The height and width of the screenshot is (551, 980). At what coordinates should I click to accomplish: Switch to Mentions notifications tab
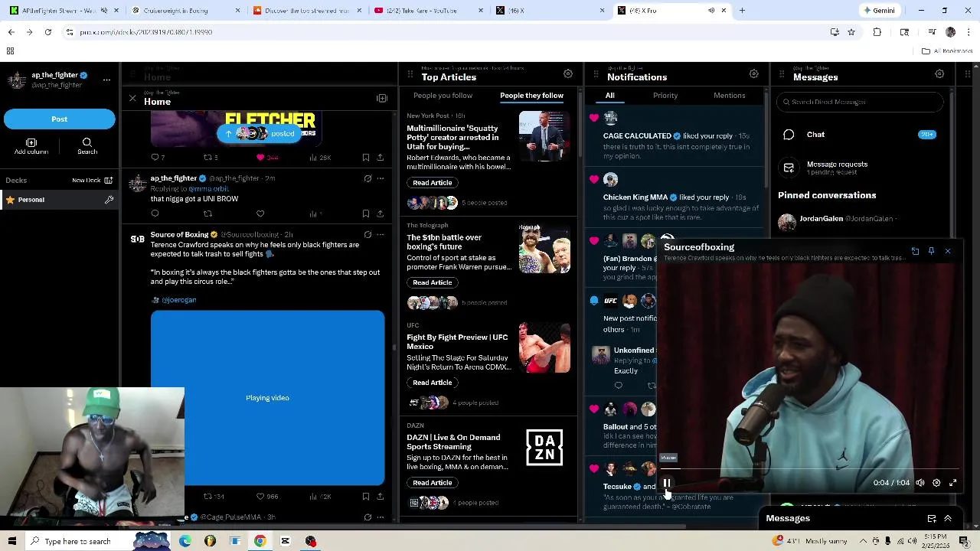tap(729, 96)
